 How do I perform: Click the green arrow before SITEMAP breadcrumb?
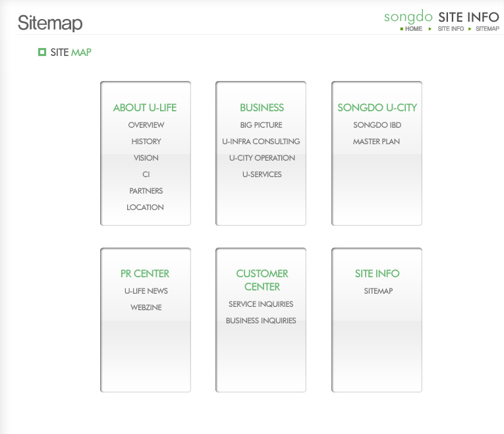point(470,29)
